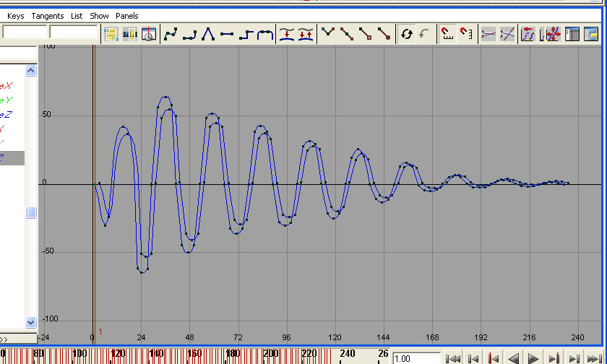Enable Normalized curve display
The height and width of the screenshot is (364, 607).
488,34
